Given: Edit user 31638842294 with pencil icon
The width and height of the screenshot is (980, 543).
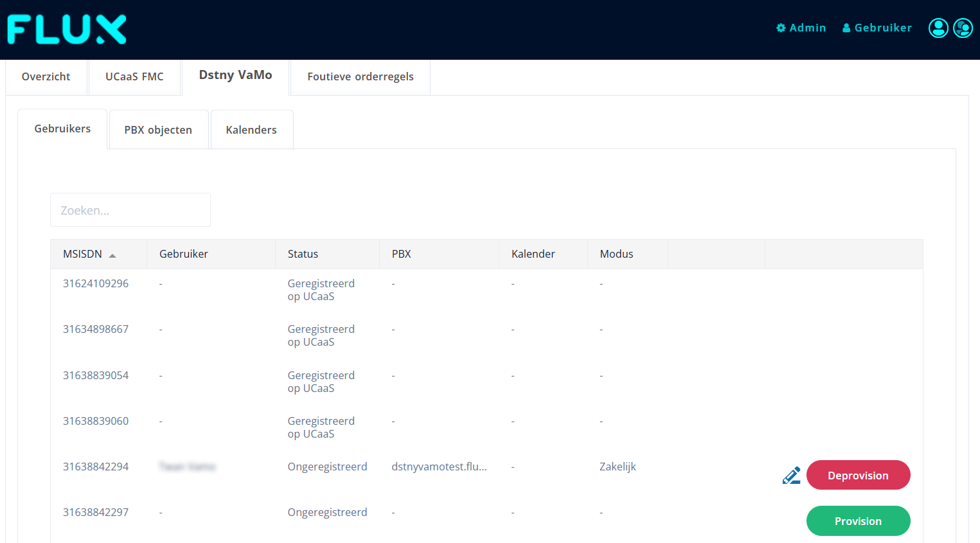Looking at the screenshot, I should pos(791,476).
